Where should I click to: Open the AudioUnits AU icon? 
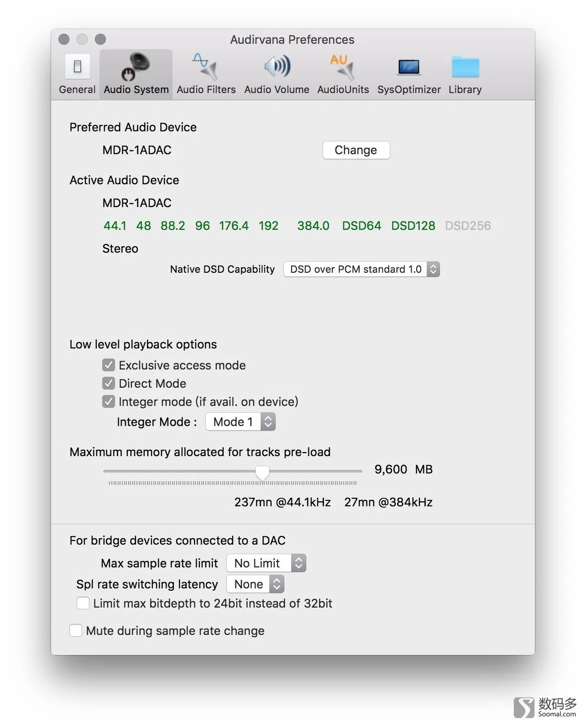tap(343, 67)
